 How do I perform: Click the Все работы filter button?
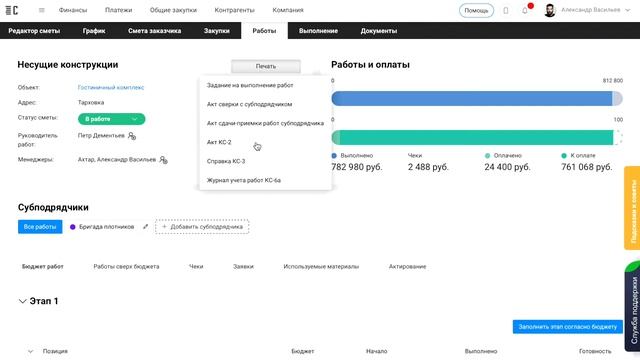(40, 227)
